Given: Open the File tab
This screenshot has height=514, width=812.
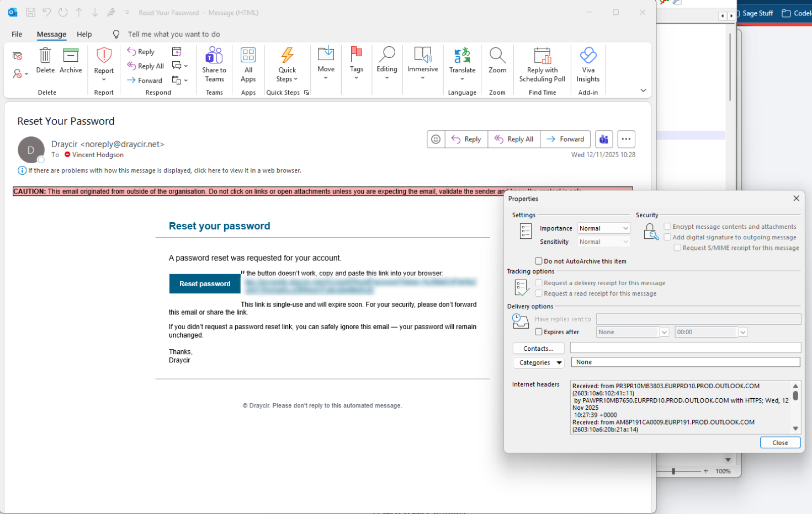Looking at the screenshot, I should (17, 34).
